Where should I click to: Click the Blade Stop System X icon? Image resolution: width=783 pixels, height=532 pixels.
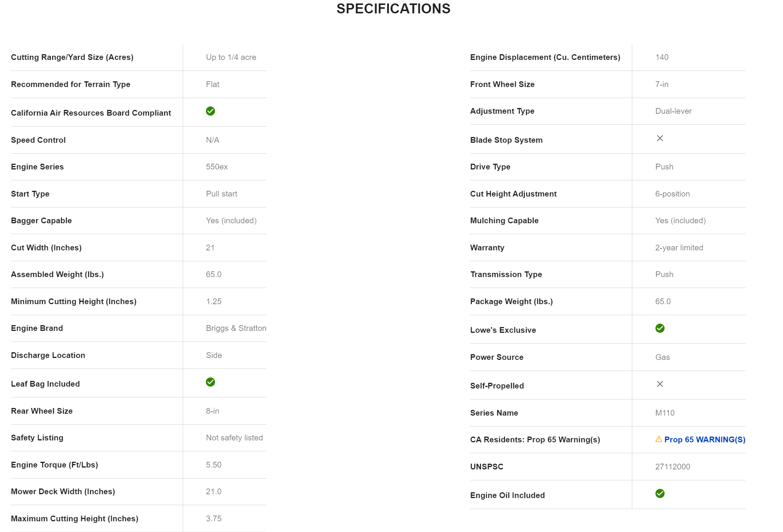pyautogui.click(x=660, y=138)
